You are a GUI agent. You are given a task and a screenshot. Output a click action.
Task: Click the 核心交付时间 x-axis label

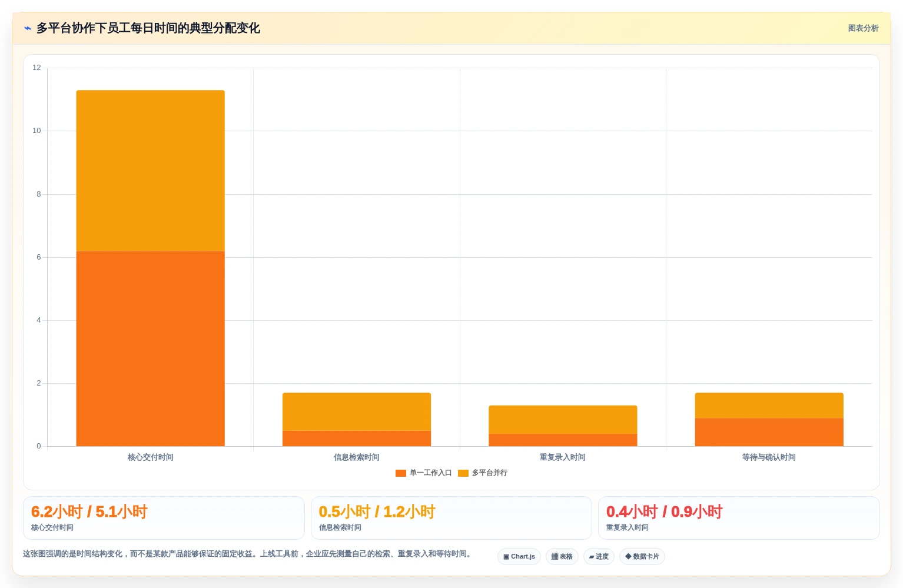click(151, 457)
